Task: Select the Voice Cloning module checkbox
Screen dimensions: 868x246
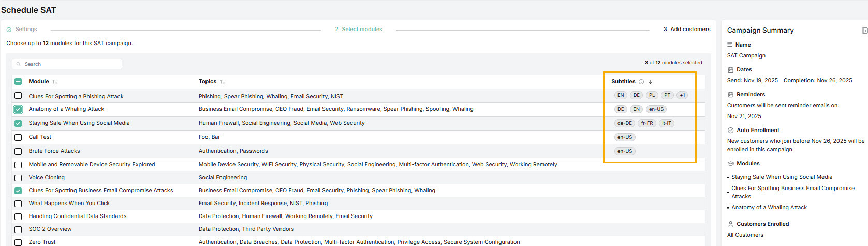Action: click(18, 178)
